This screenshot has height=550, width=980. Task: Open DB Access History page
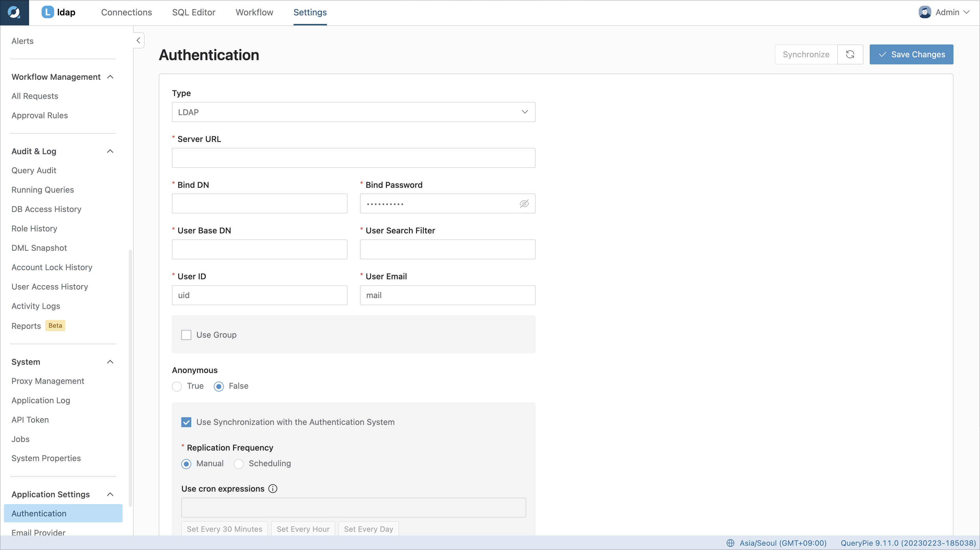pyautogui.click(x=46, y=209)
